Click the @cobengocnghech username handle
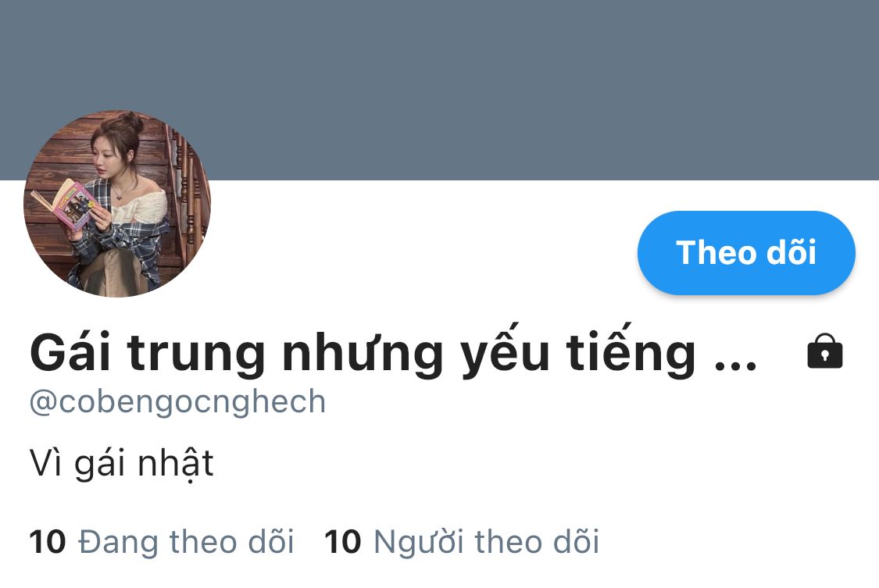This screenshot has width=879, height=588. pos(177,402)
